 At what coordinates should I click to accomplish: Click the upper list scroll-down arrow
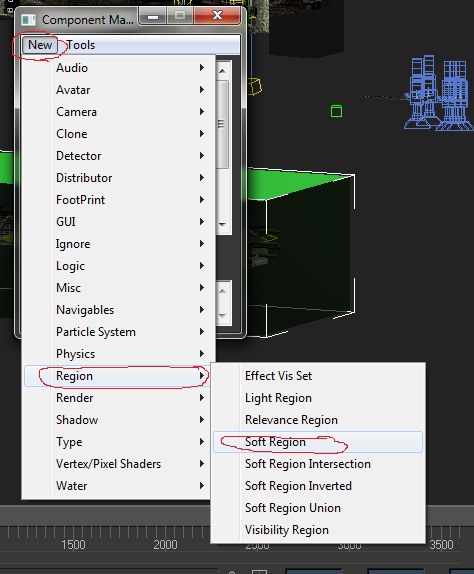coord(222,224)
